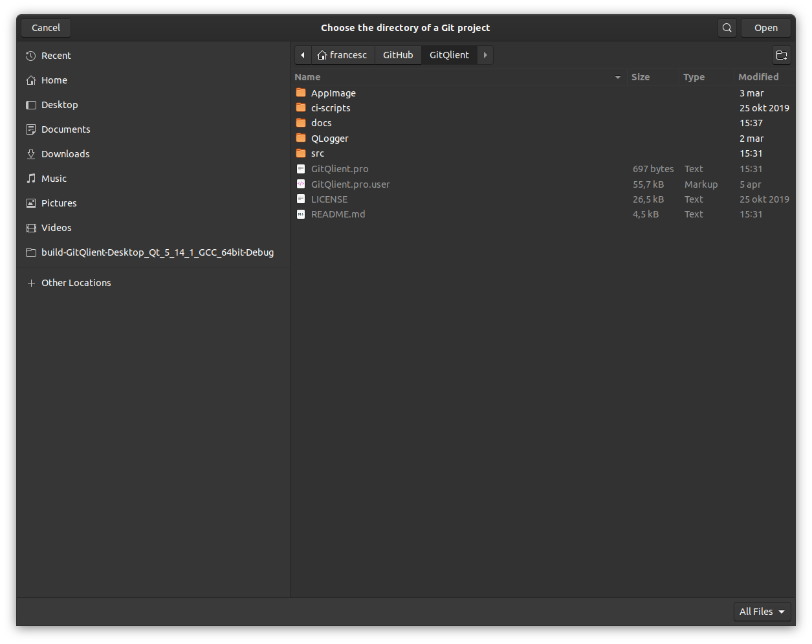Image resolution: width=812 pixels, height=644 pixels.
Task: Switch to the GitHub path segment
Action: pos(398,55)
